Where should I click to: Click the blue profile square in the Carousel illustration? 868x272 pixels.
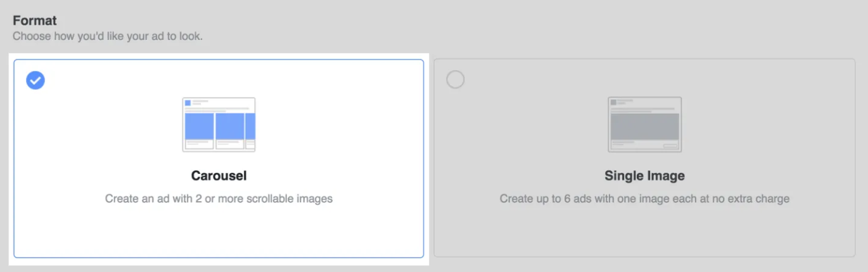[188, 102]
